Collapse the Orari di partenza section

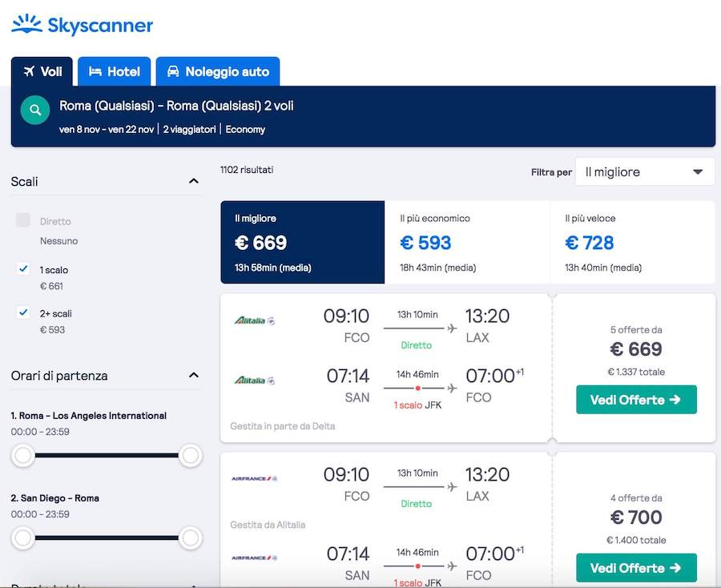coord(194,375)
